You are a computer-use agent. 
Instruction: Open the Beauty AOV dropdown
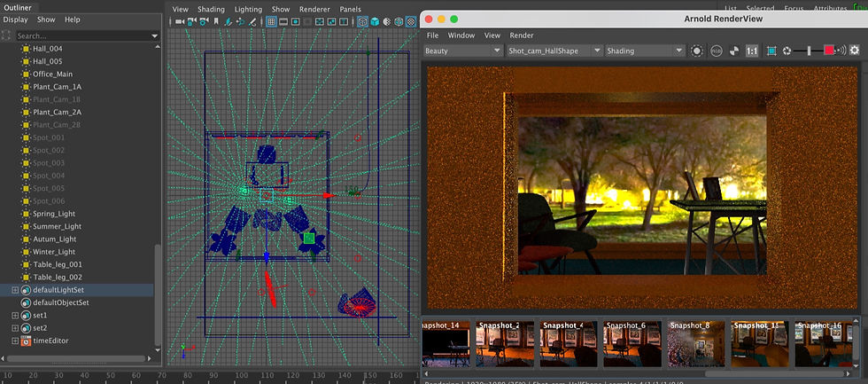[x=462, y=51]
